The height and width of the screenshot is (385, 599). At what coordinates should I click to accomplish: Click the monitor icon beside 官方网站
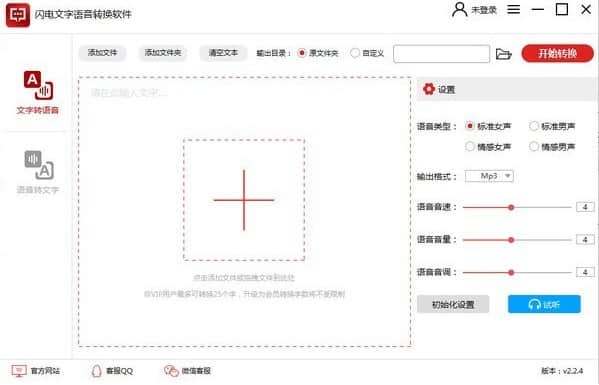(19, 370)
